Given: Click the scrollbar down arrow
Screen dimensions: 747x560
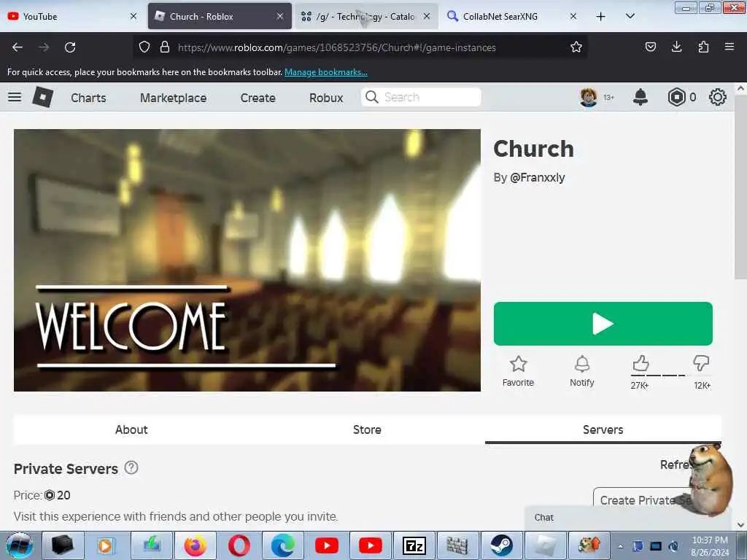Looking at the screenshot, I should coord(740,525).
